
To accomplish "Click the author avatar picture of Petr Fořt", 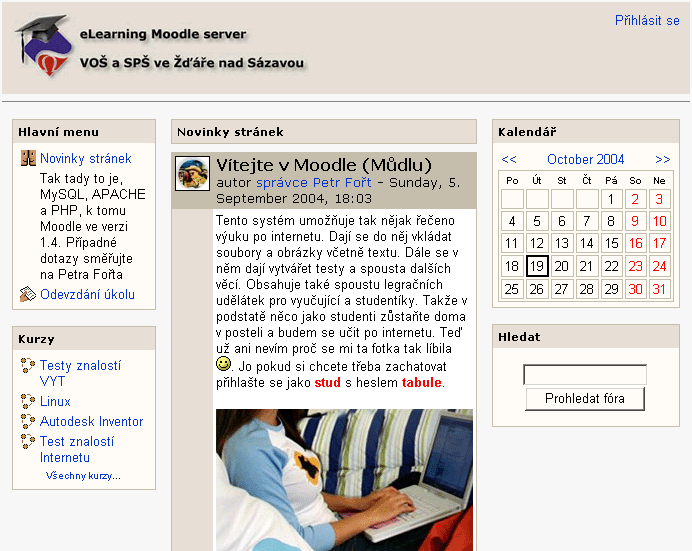I will [192, 173].
